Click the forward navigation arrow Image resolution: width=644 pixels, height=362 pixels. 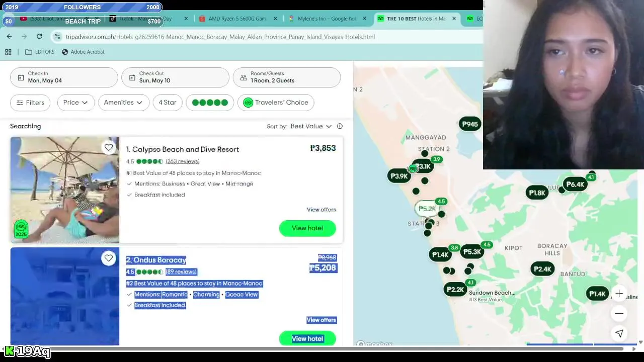[24, 37]
